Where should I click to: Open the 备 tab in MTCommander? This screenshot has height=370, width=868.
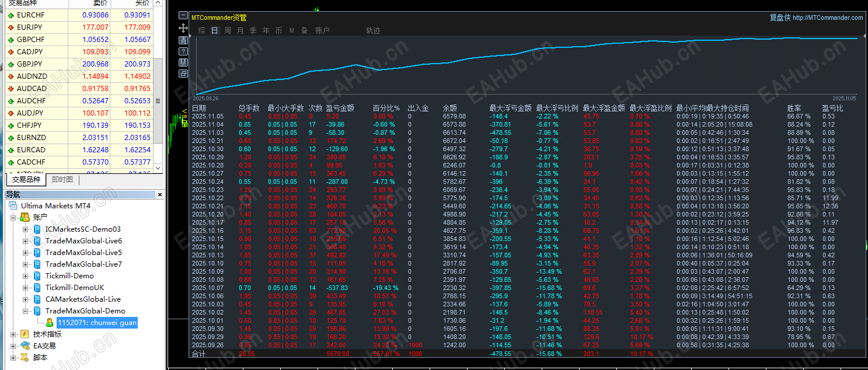(304, 30)
